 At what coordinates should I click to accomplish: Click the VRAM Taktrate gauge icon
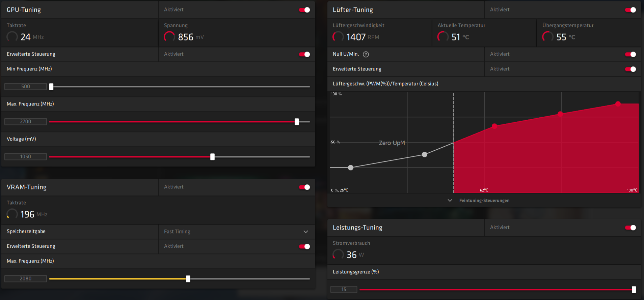point(12,214)
